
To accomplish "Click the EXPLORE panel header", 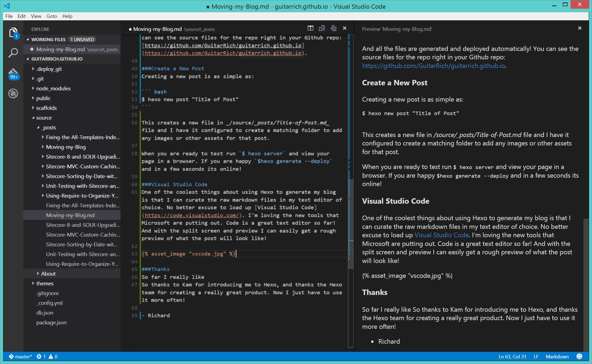I will 40,29.
